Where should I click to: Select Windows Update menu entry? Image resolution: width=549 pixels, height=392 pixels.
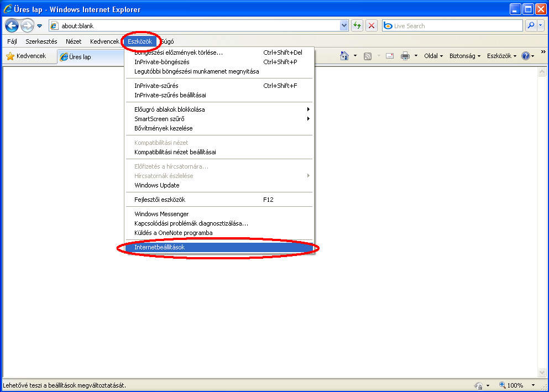(219, 186)
